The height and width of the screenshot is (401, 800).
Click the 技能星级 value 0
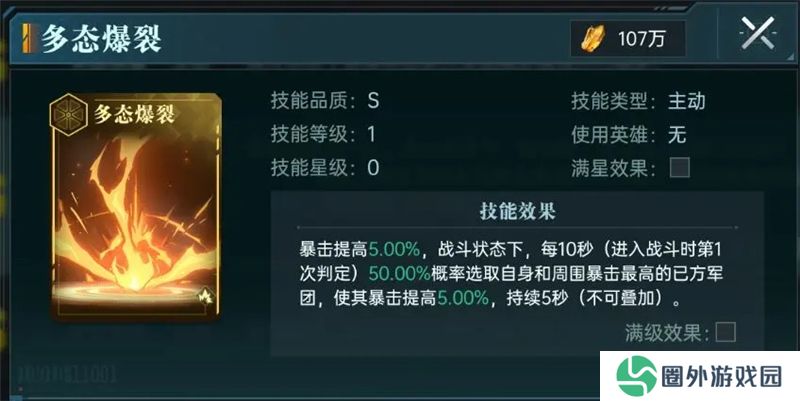coord(373,168)
